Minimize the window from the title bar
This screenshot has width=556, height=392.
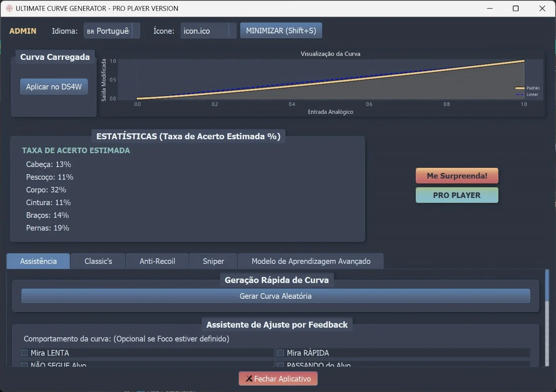490,8
